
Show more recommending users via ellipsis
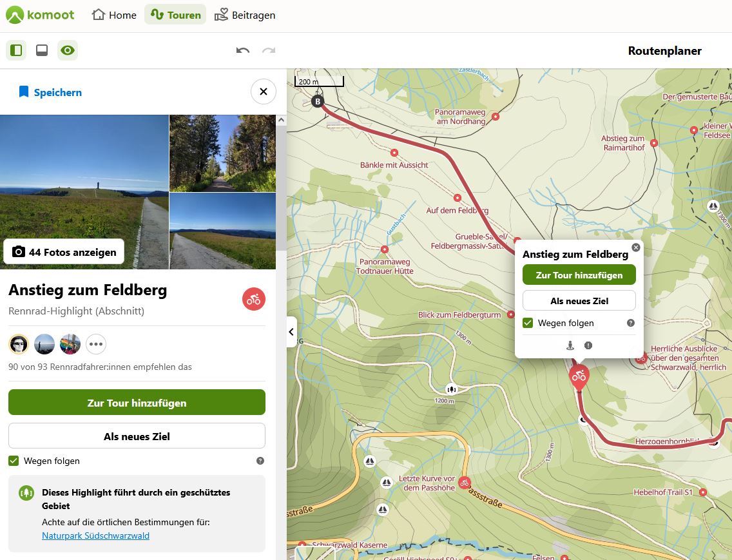tap(96, 344)
